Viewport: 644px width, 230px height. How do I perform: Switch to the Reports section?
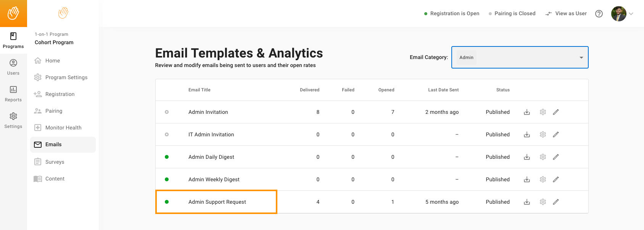[13, 94]
